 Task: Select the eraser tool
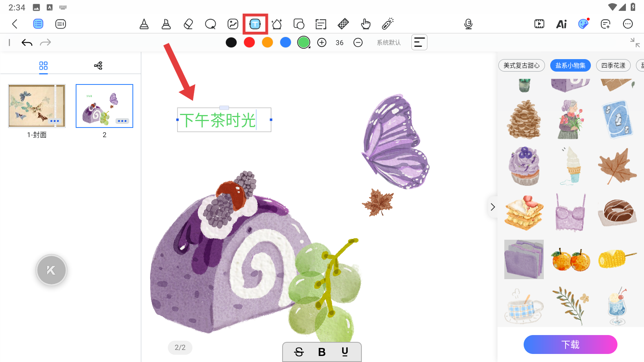coord(188,24)
